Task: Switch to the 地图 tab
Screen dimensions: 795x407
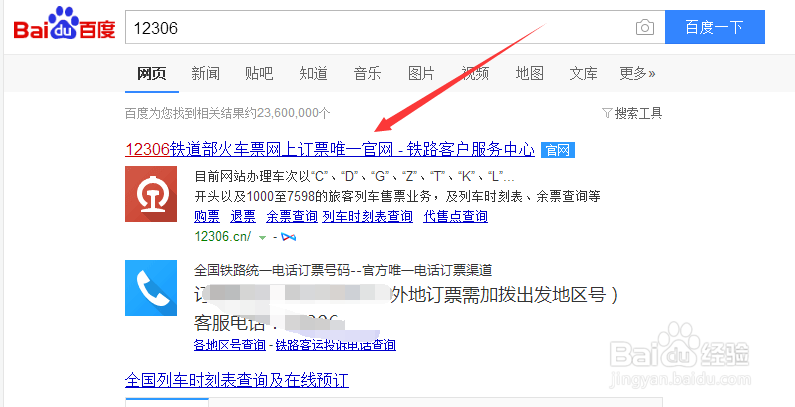Action: click(529, 73)
